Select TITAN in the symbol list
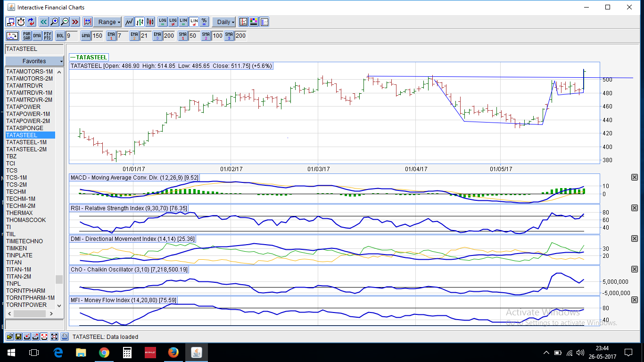This screenshot has width=644, height=362. tap(30, 263)
